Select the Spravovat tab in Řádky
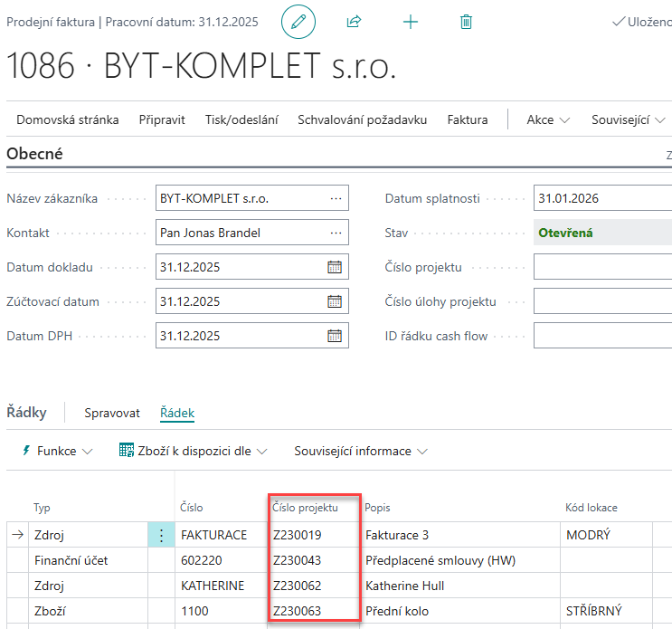The height and width of the screenshot is (629, 672). pos(112,413)
